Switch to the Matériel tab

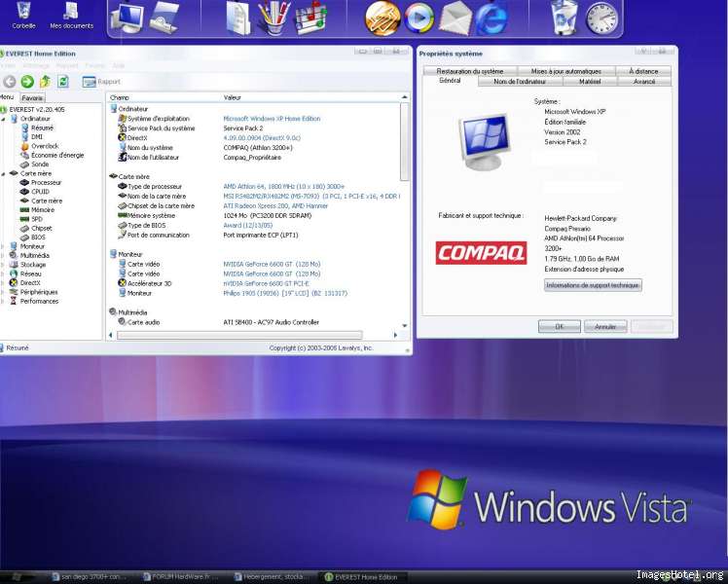click(x=589, y=82)
